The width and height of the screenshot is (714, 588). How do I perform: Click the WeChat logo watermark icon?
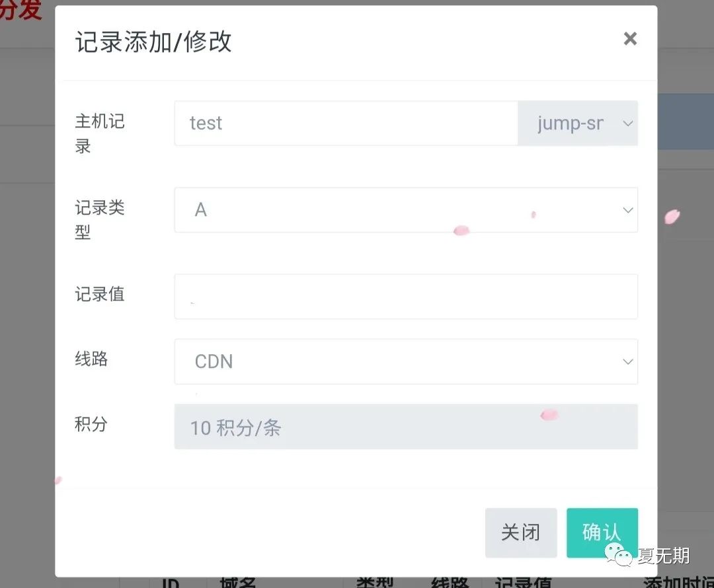(618, 555)
